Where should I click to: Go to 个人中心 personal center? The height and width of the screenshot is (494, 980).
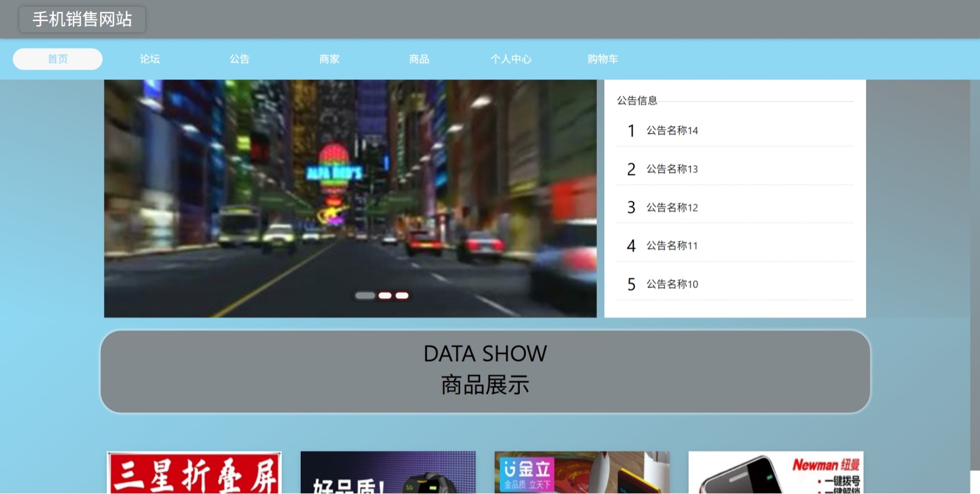511,59
